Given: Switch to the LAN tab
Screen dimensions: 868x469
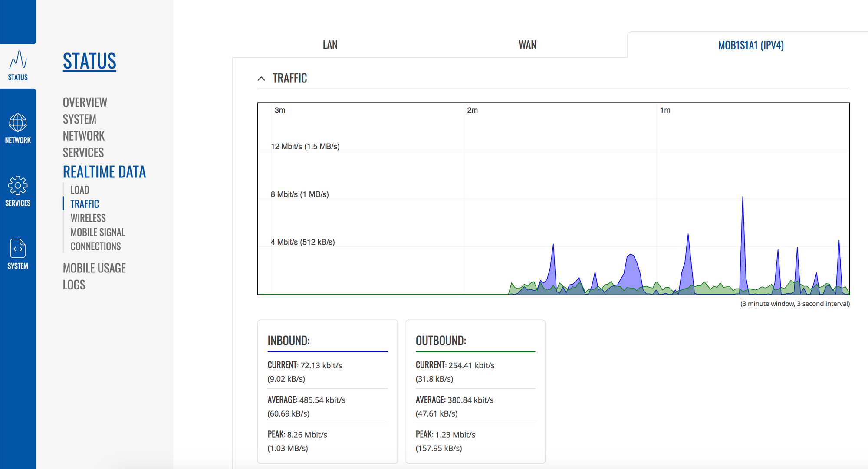Looking at the screenshot, I should 330,45.
